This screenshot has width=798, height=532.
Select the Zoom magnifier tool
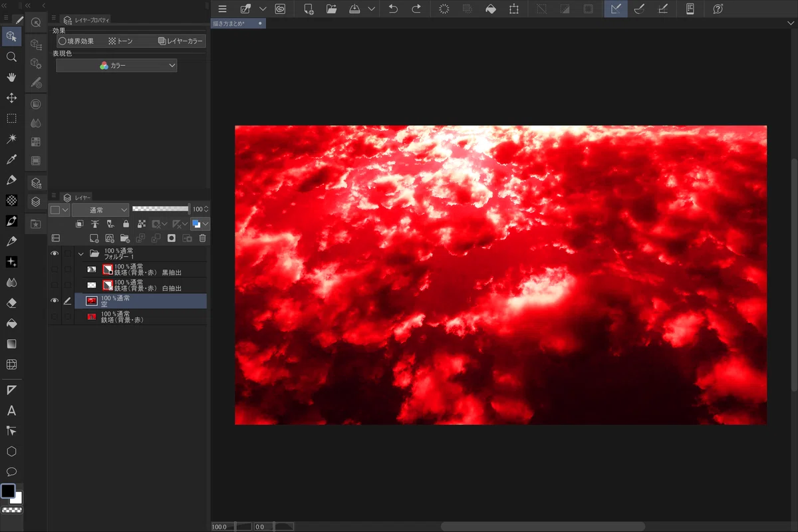[11, 57]
